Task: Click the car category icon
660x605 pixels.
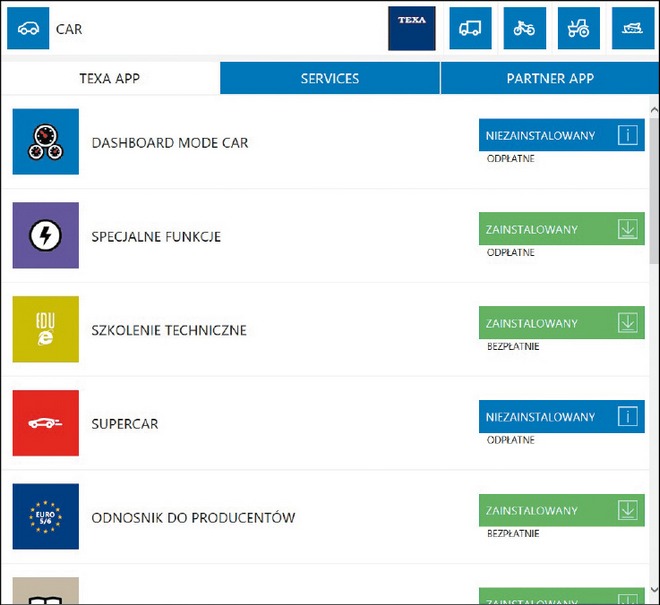Action: pos(28,29)
